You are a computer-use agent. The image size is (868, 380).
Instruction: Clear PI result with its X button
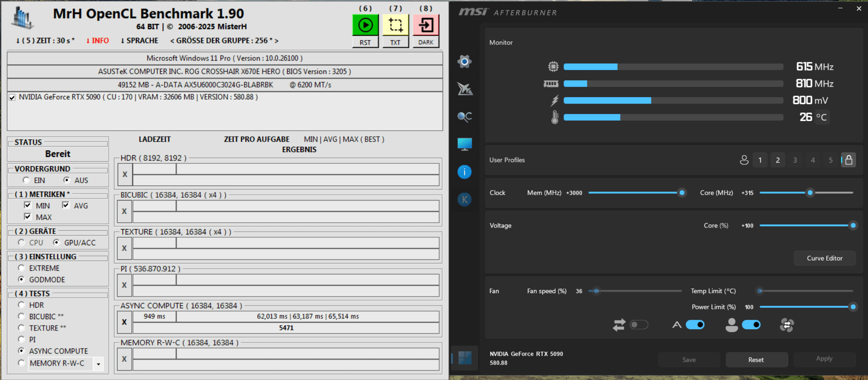pyautogui.click(x=125, y=285)
